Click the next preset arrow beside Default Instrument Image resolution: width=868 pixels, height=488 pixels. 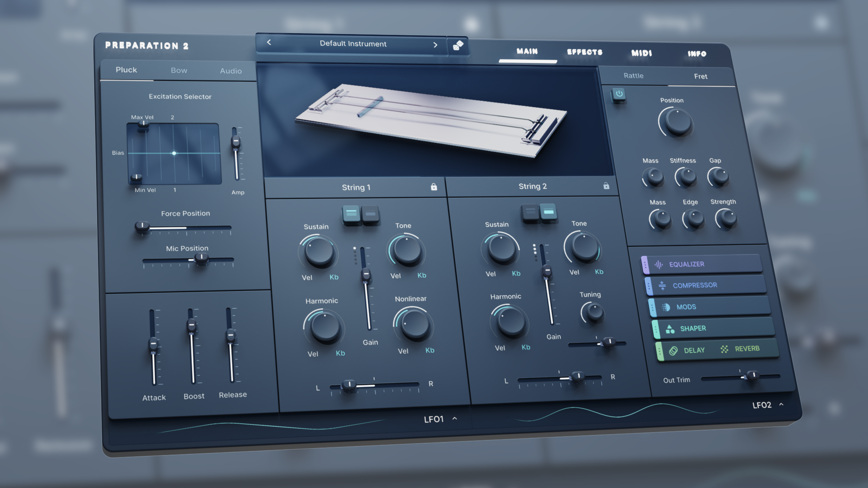point(435,45)
